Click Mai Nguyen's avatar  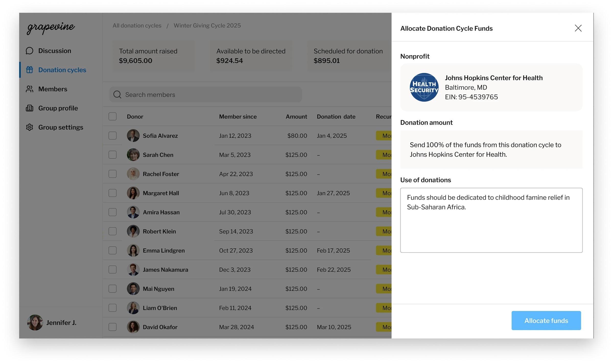[133, 288]
